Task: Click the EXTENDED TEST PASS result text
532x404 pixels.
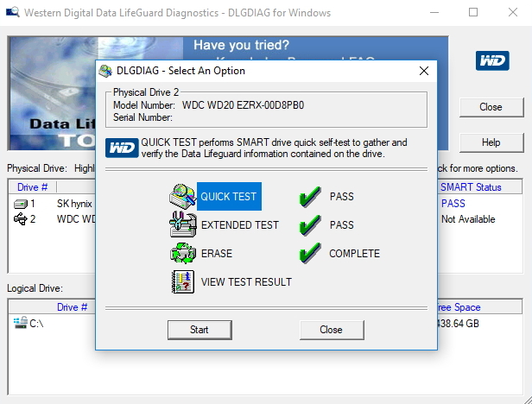Action: pyautogui.click(x=342, y=225)
